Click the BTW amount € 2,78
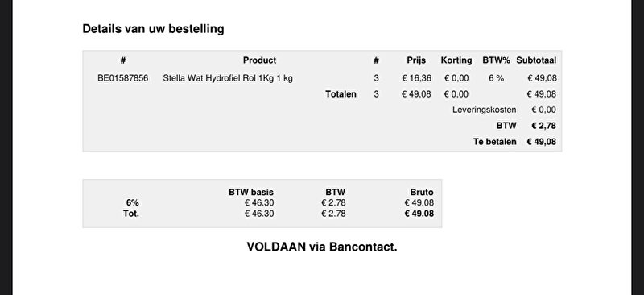 tap(544, 126)
